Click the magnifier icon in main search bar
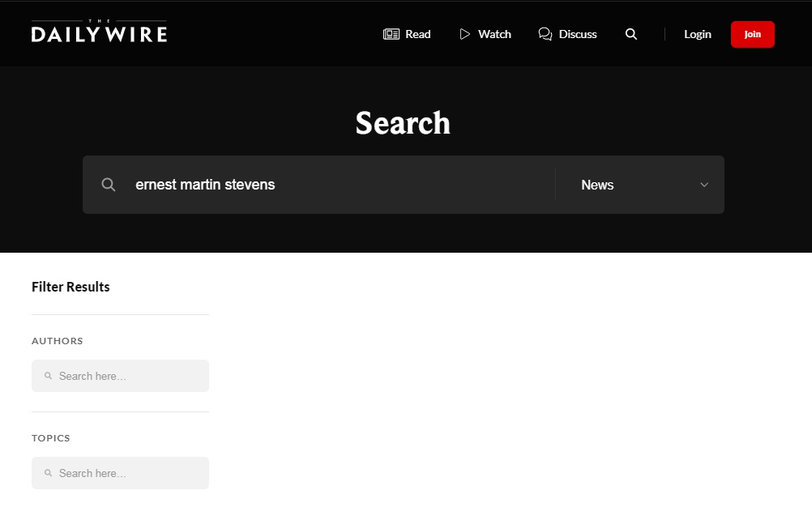Viewport: 812px width, 520px height. pyautogui.click(x=109, y=185)
